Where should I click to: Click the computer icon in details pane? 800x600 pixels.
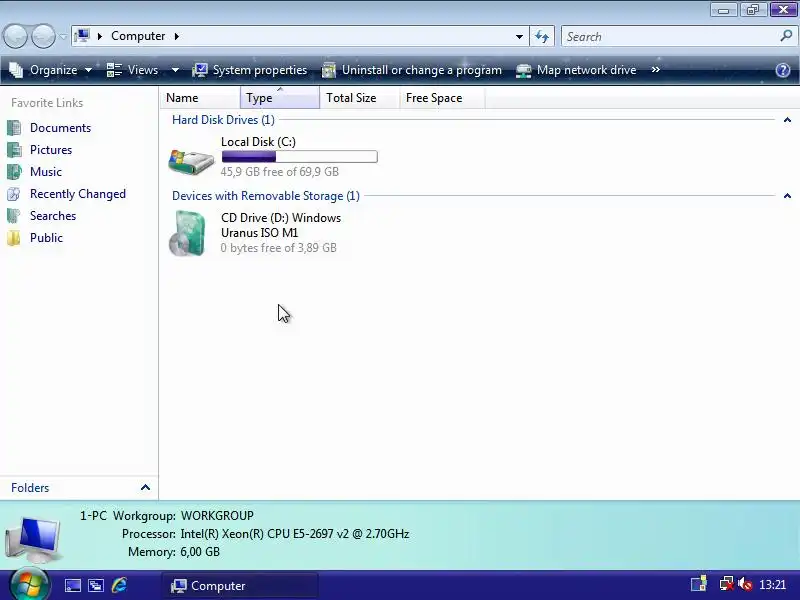[x=34, y=539]
